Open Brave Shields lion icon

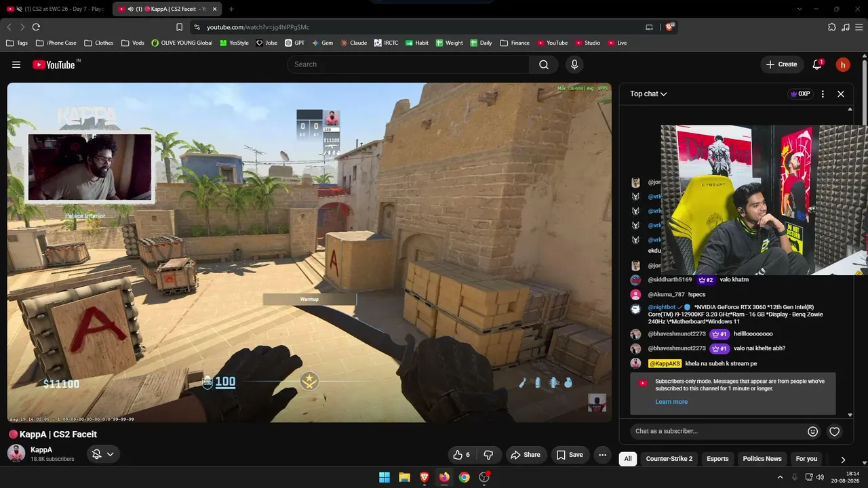(x=671, y=27)
